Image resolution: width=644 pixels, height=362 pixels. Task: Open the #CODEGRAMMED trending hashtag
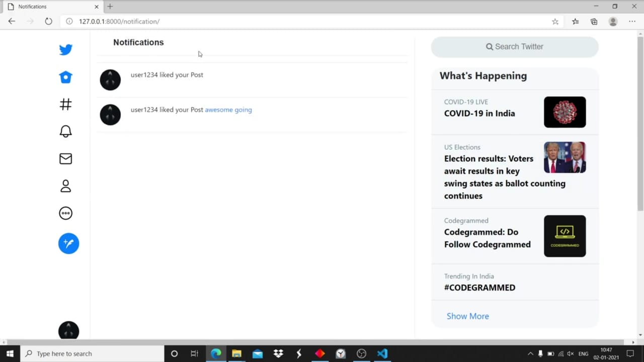click(x=479, y=288)
